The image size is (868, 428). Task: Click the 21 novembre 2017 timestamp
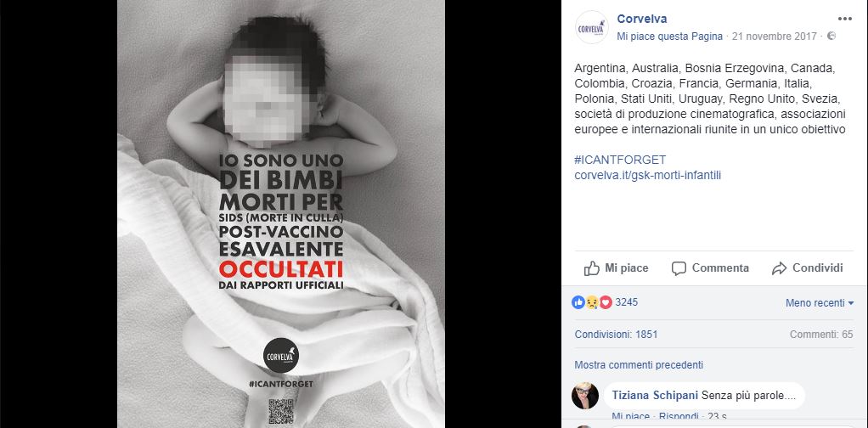tap(775, 37)
